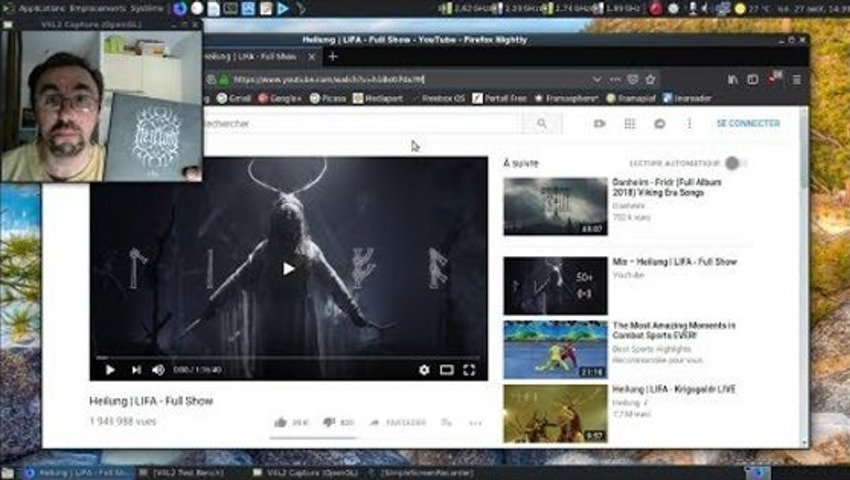Click the thumbs-down dislike icon
This screenshot has height=480, width=850.
[x=329, y=423]
